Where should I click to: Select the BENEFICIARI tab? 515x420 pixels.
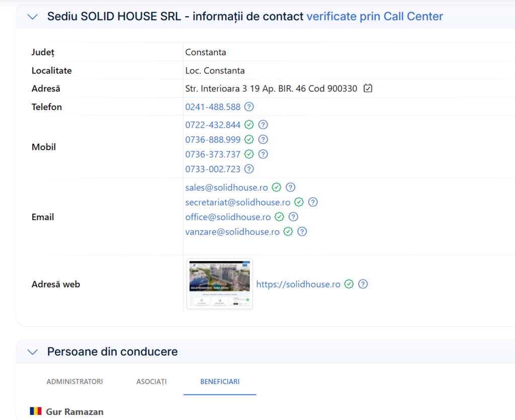[x=220, y=382]
